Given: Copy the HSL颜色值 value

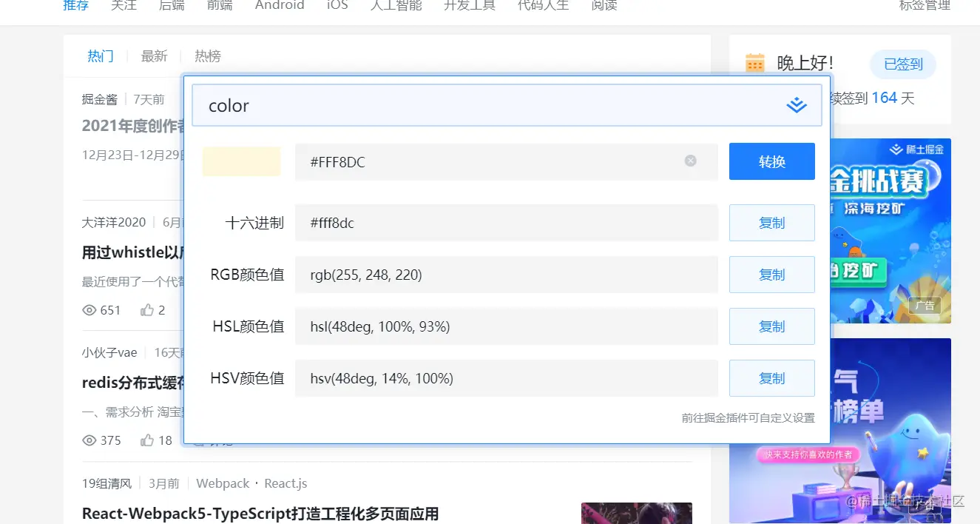Looking at the screenshot, I should pos(772,326).
